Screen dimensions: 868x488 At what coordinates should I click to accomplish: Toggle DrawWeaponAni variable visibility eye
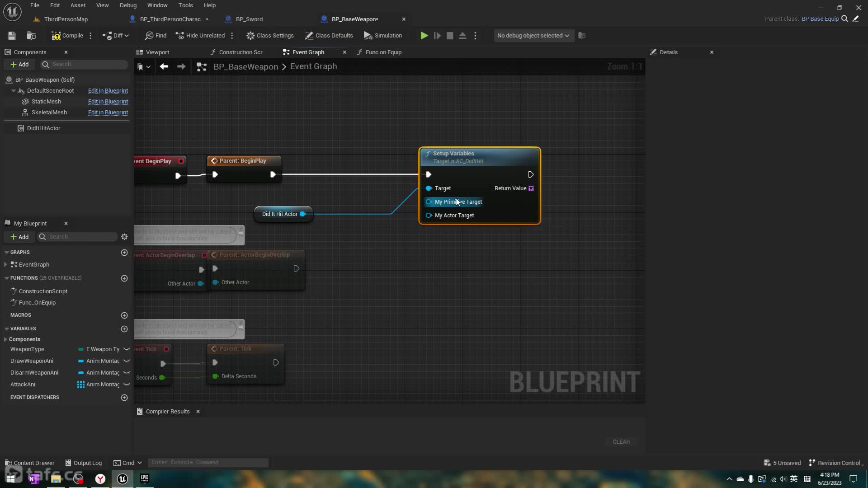click(x=127, y=361)
